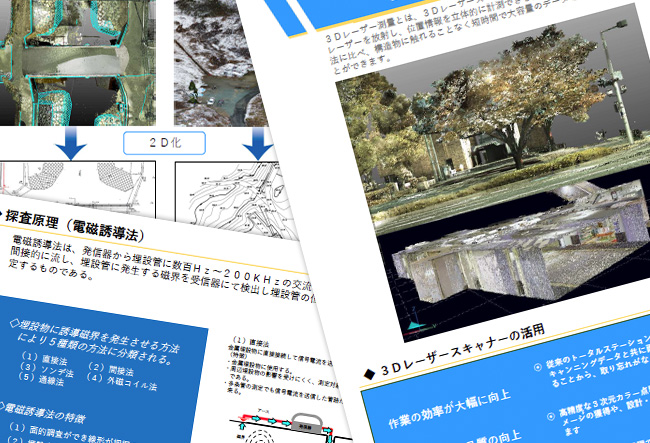Screen dimensions: 650x443
Task: Open the 3D laser scan tree image
Action: pos(493,120)
